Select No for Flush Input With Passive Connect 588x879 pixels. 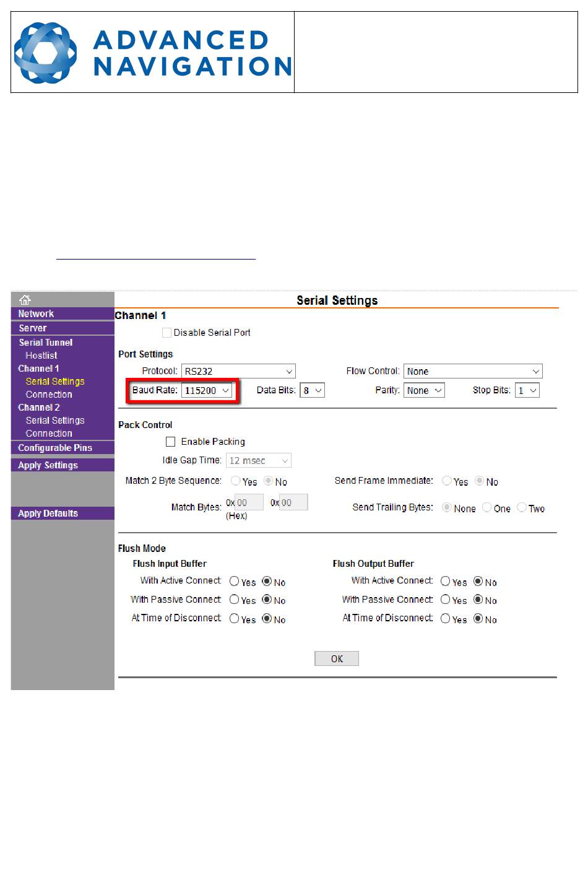pos(267,600)
